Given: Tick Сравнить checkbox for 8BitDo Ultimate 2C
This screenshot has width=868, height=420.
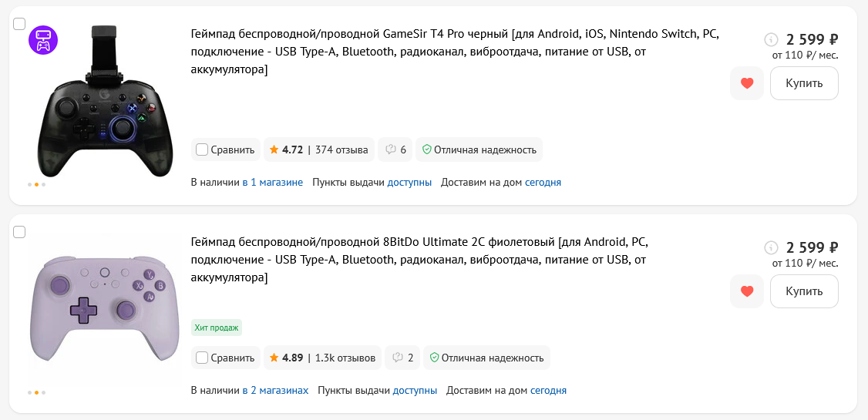Looking at the screenshot, I should (202, 358).
